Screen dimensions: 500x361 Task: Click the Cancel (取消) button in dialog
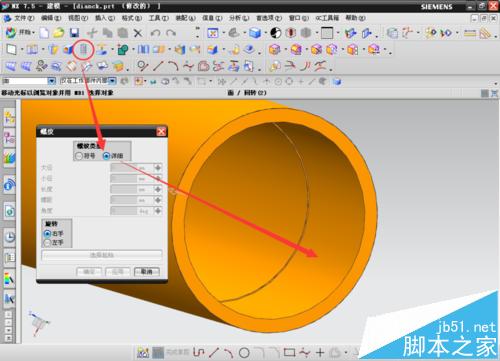tap(147, 271)
